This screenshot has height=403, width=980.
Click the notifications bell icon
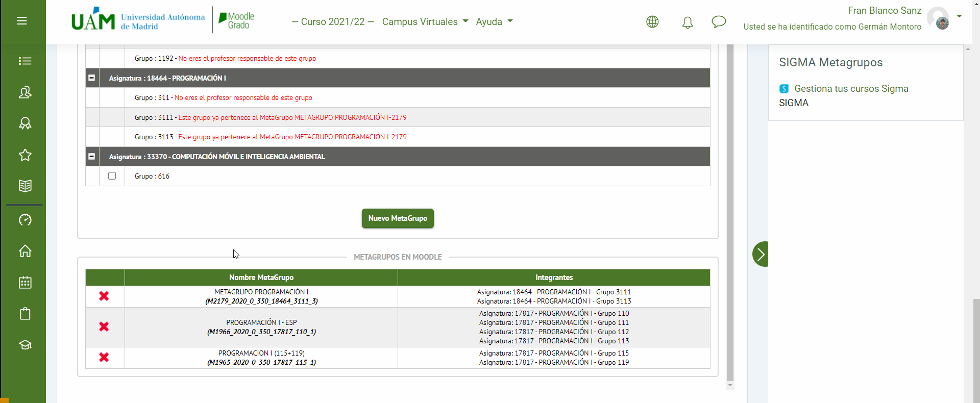pyautogui.click(x=688, y=22)
